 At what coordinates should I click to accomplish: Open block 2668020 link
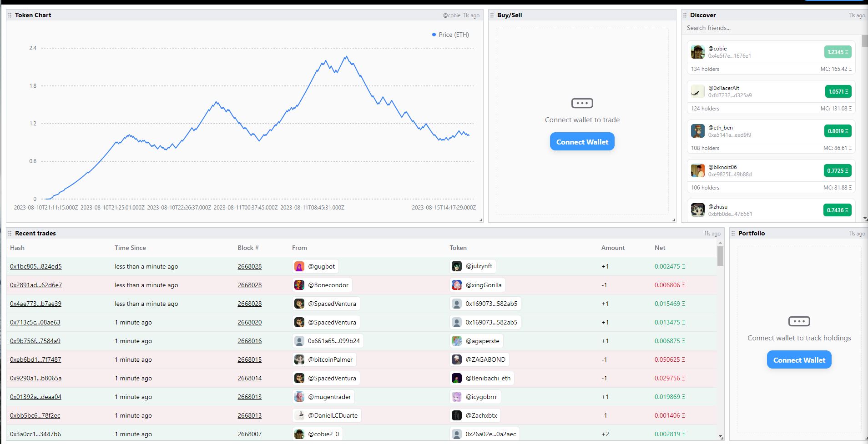[250, 322]
